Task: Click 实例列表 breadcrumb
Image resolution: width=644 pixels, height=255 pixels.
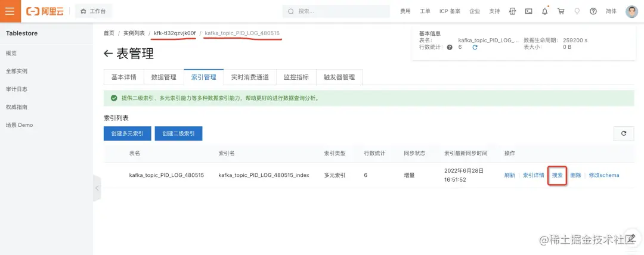Action: click(x=134, y=33)
